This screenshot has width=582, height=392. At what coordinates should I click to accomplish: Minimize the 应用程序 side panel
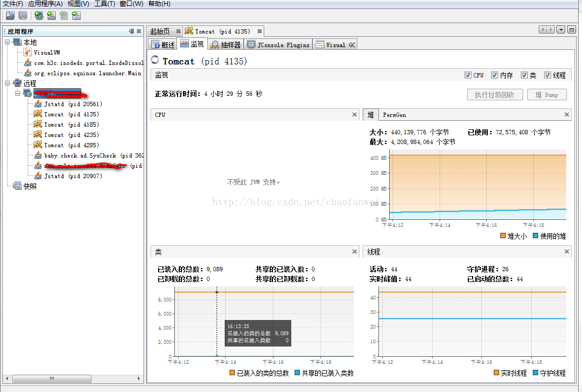132,31
